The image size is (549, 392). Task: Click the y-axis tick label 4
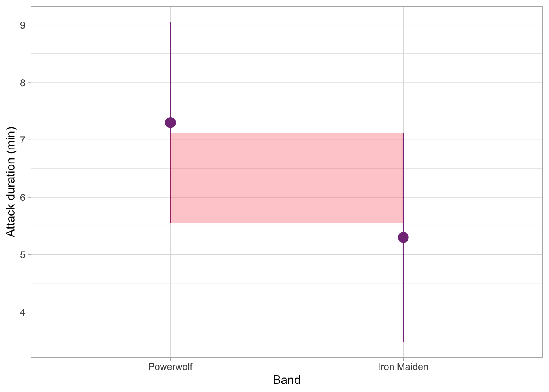coord(22,312)
